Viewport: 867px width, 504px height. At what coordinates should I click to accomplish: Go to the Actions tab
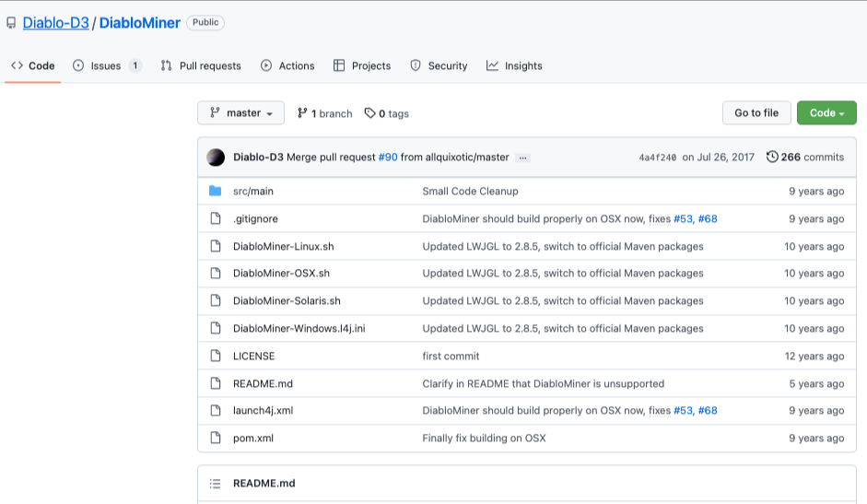287,65
